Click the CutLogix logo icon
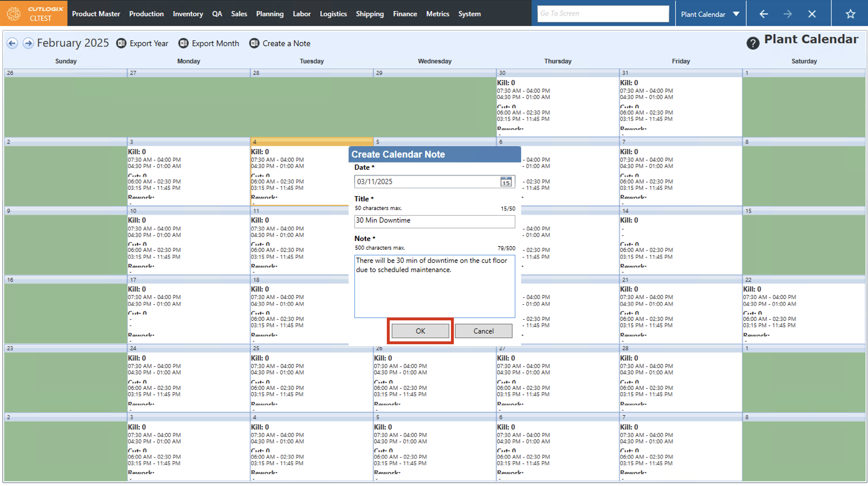The image size is (868, 486). click(x=14, y=14)
